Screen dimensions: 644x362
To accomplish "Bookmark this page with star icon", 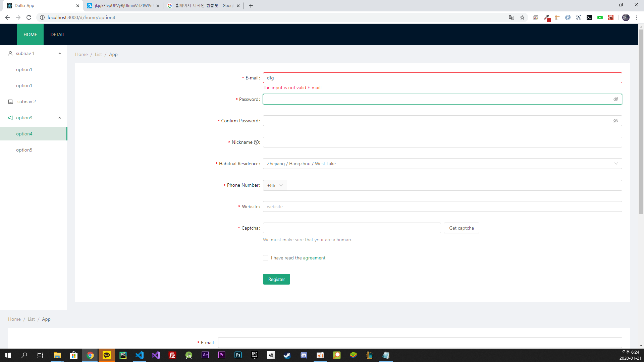I will [x=522, y=17].
